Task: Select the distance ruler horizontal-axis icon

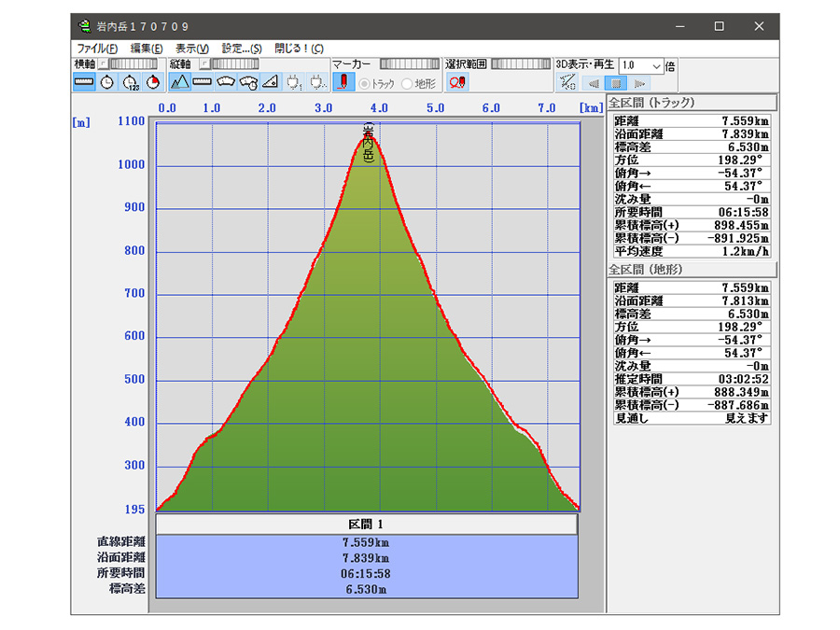Action: click(84, 82)
